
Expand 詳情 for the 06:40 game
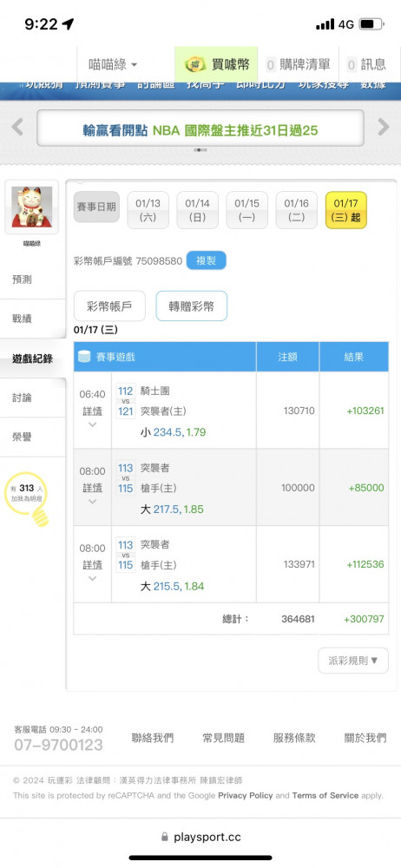[93, 418]
